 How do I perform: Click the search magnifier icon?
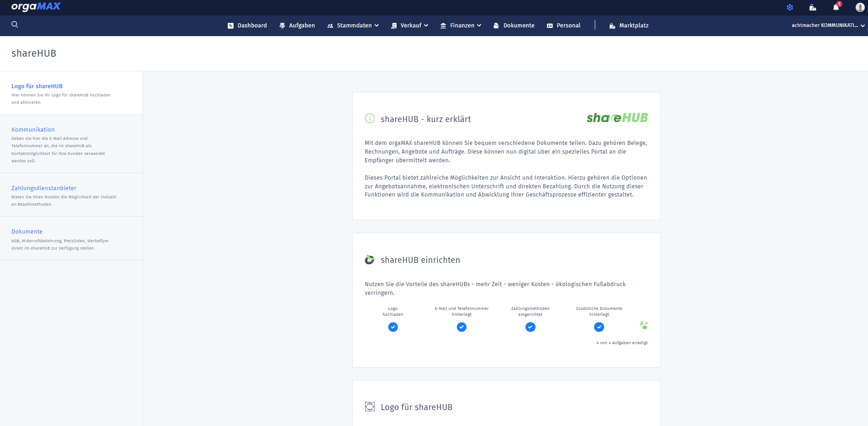(15, 25)
